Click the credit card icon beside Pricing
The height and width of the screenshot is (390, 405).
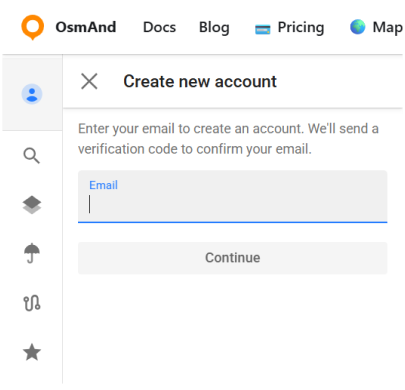tap(263, 30)
